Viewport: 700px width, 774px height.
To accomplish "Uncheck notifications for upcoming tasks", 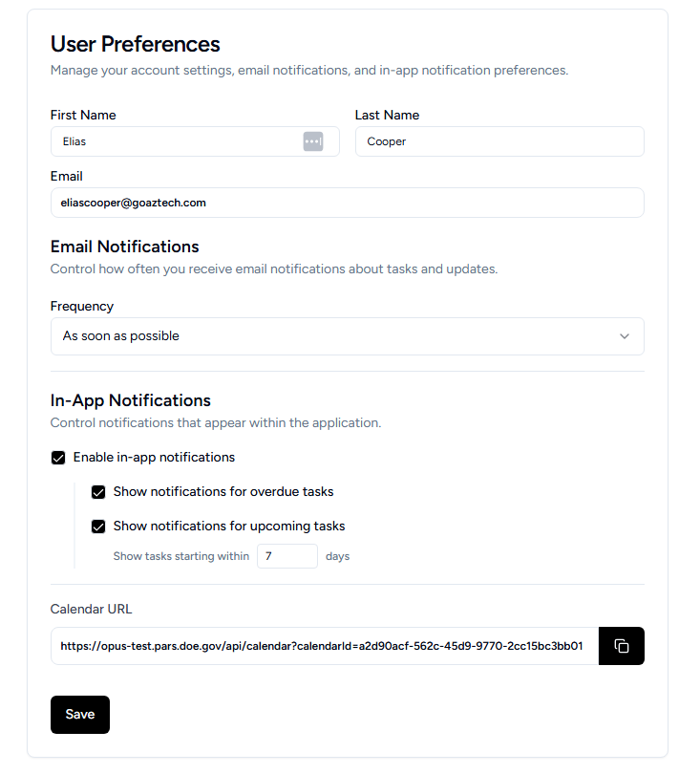I will tap(98, 527).
